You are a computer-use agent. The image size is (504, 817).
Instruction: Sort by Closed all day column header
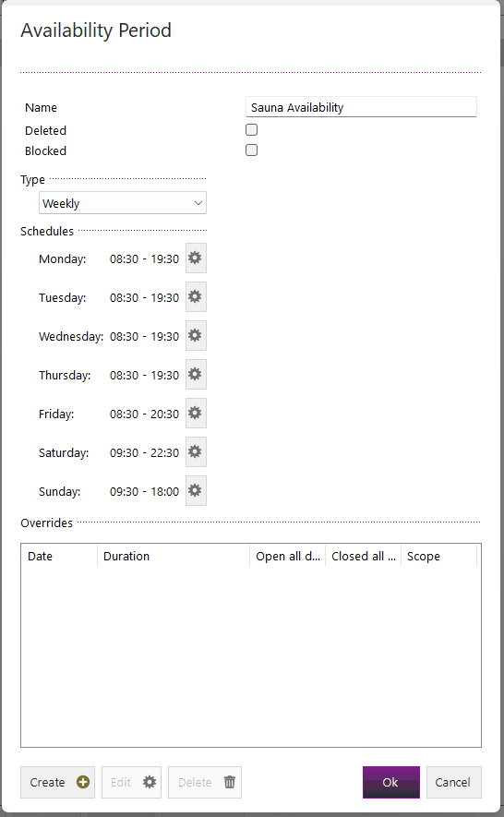point(364,556)
